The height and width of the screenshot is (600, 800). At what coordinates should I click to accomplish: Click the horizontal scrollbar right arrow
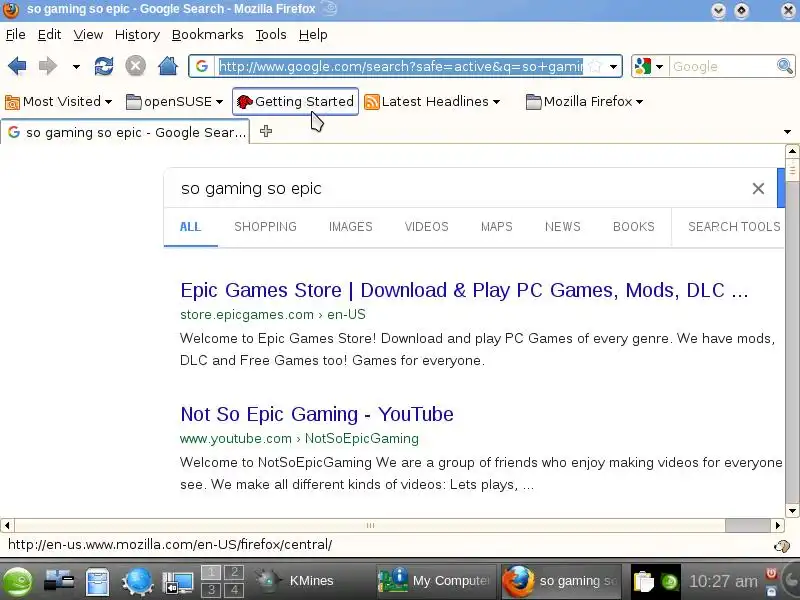778,525
